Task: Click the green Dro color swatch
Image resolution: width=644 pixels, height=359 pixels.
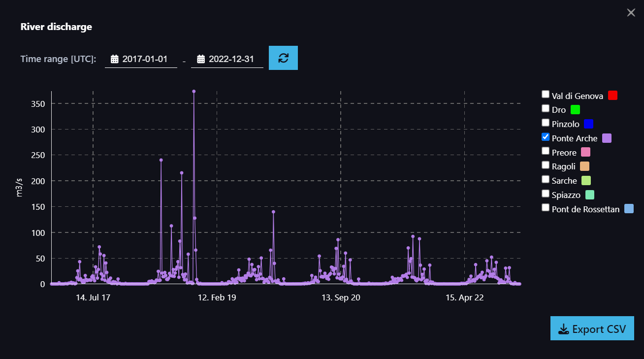Action: point(575,110)
